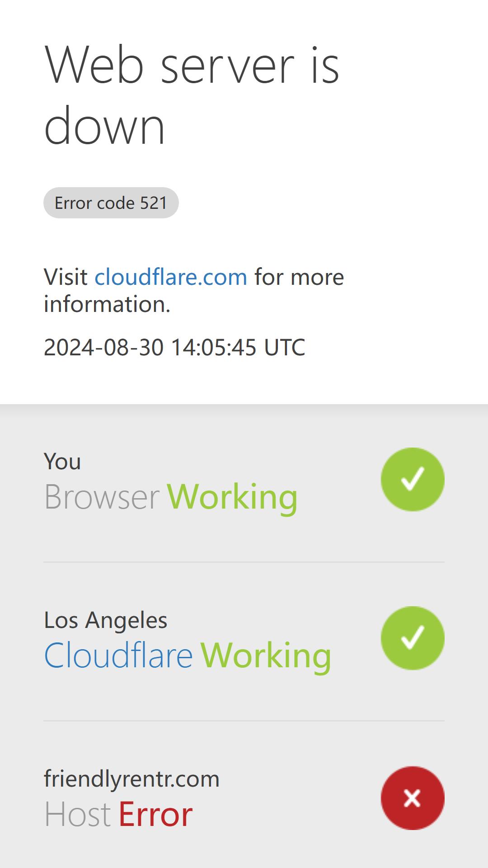Viewport: 488px width, 868px height.
Task: Click the divider line below Browser Working
Action: (x=244, y=562)
